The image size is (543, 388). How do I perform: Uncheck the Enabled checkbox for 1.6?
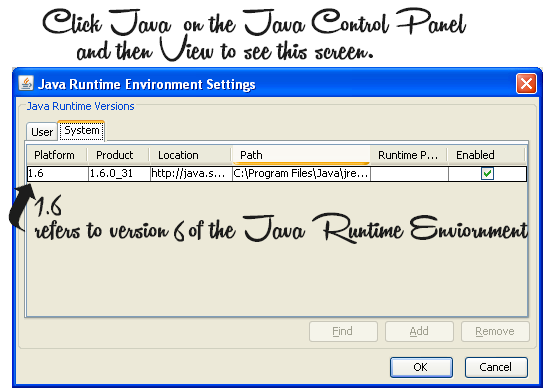pos(487,174)
